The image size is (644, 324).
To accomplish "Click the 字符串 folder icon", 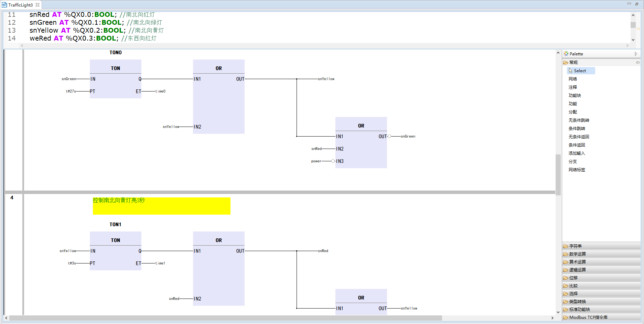I will coord(566,246).
